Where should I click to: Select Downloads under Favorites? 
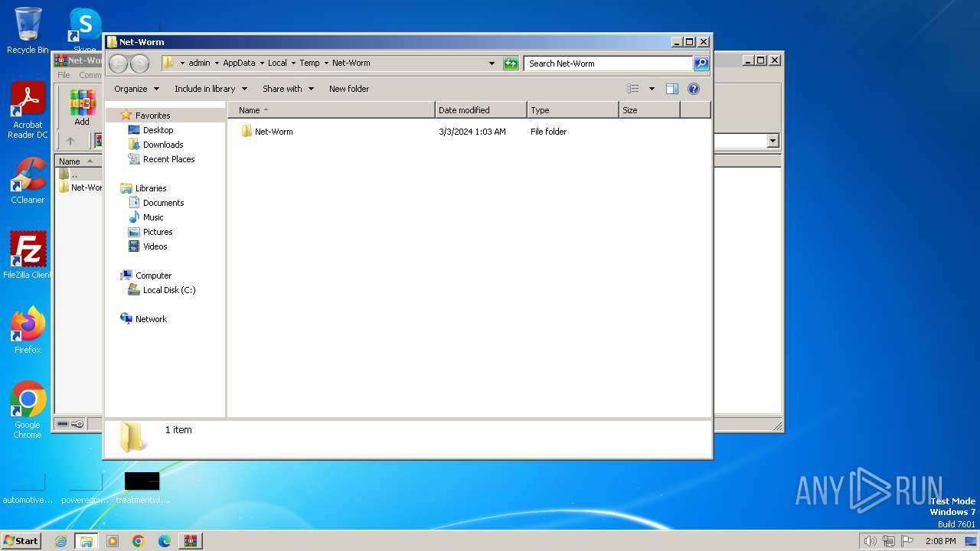pyautogui.click(x=163, y=145)
